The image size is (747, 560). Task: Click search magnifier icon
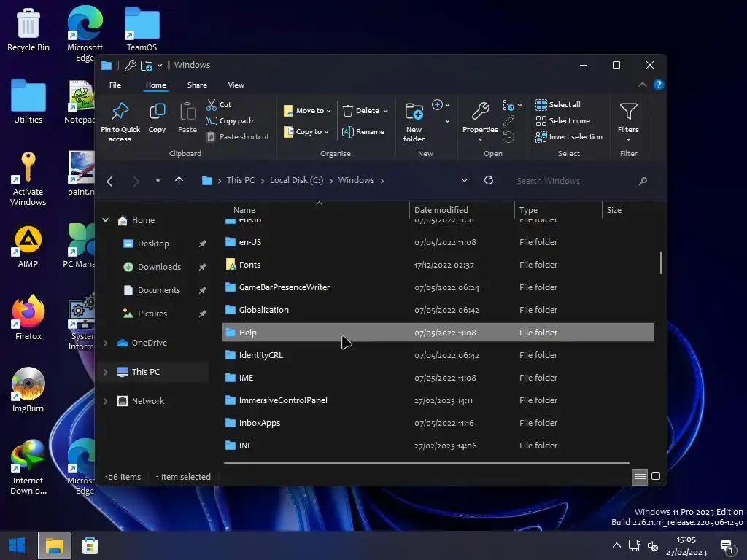point(643,181)
